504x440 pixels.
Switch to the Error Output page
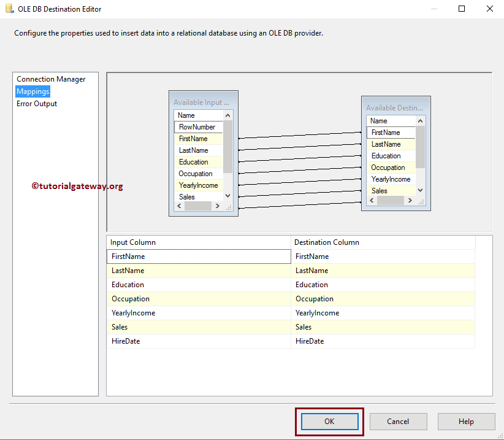tap(37, 104)
